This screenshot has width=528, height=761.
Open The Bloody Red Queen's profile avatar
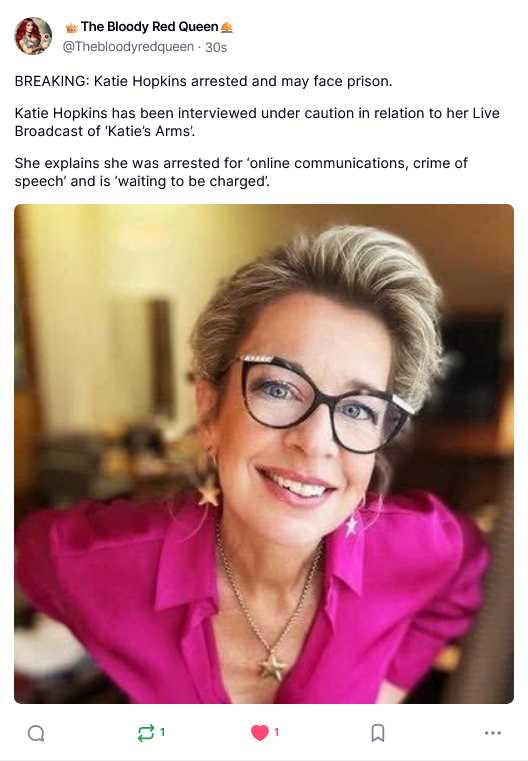coord(33,36)
